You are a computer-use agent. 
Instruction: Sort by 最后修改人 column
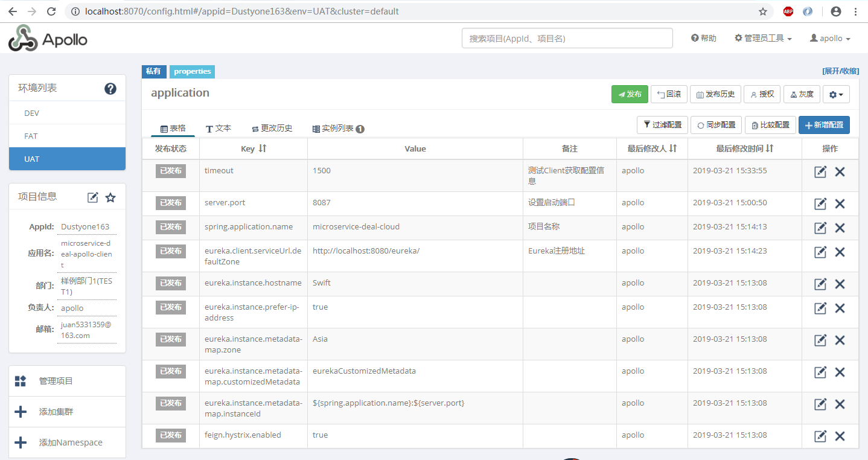[x=673, y=149]
